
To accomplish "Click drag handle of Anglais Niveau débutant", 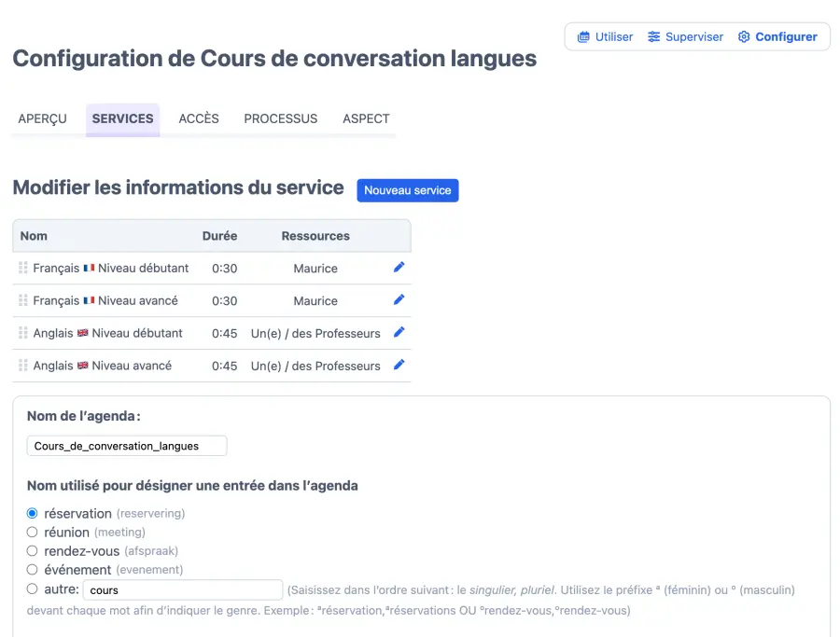I will 23,333.
